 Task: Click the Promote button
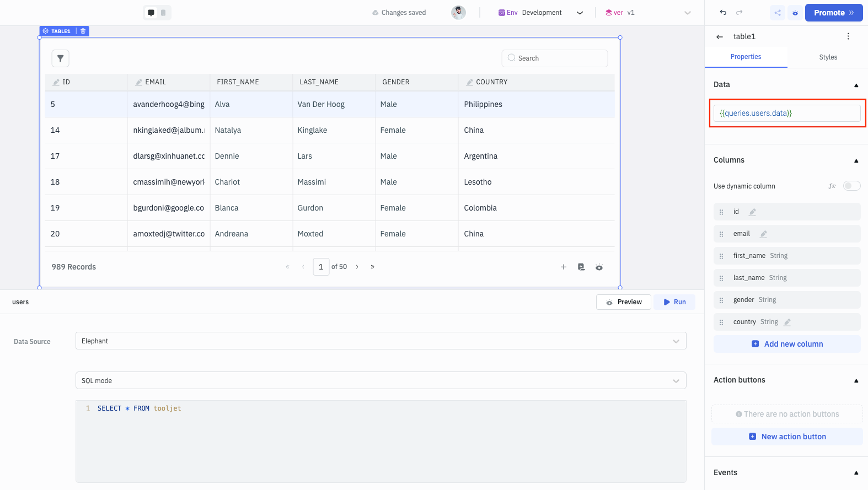[x=834, y=13]
